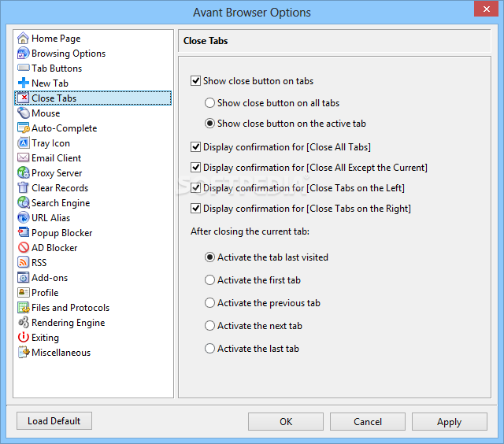Click the Tray Icon entry's icon
This screenshot has height=444, width=504.
pos(23,143)
